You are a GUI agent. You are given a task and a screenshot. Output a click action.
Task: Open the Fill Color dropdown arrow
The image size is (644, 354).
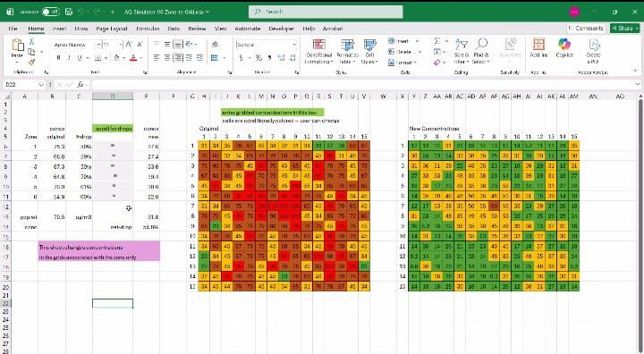123,58
